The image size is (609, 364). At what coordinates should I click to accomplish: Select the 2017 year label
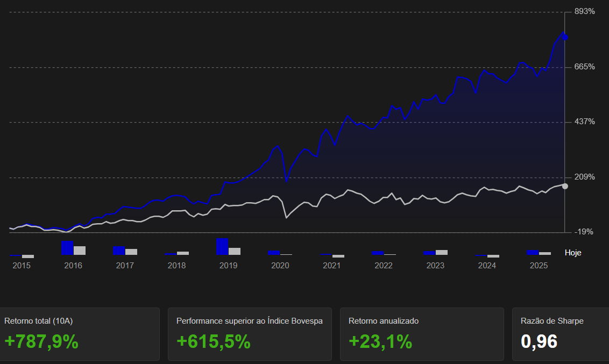pos(125,266)
